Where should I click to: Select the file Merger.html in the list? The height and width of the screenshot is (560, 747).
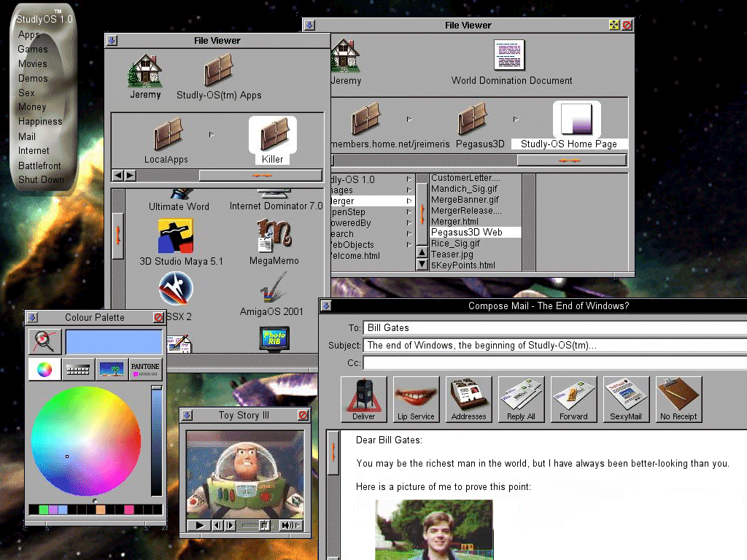[454, 222]
